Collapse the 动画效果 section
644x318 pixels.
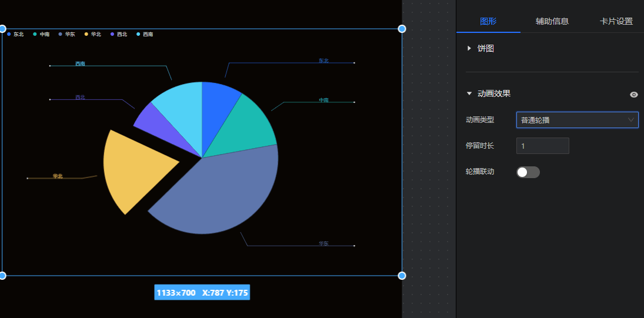[x=469, y=93]
